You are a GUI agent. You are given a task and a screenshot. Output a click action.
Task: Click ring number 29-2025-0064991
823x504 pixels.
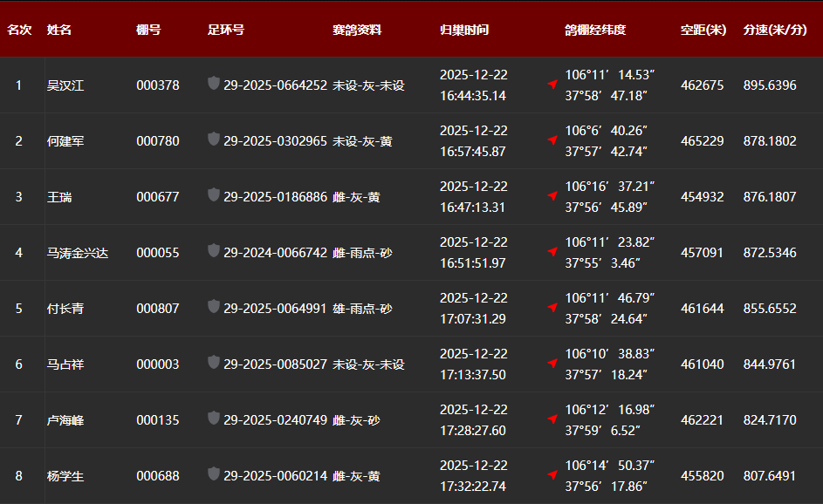275,309
